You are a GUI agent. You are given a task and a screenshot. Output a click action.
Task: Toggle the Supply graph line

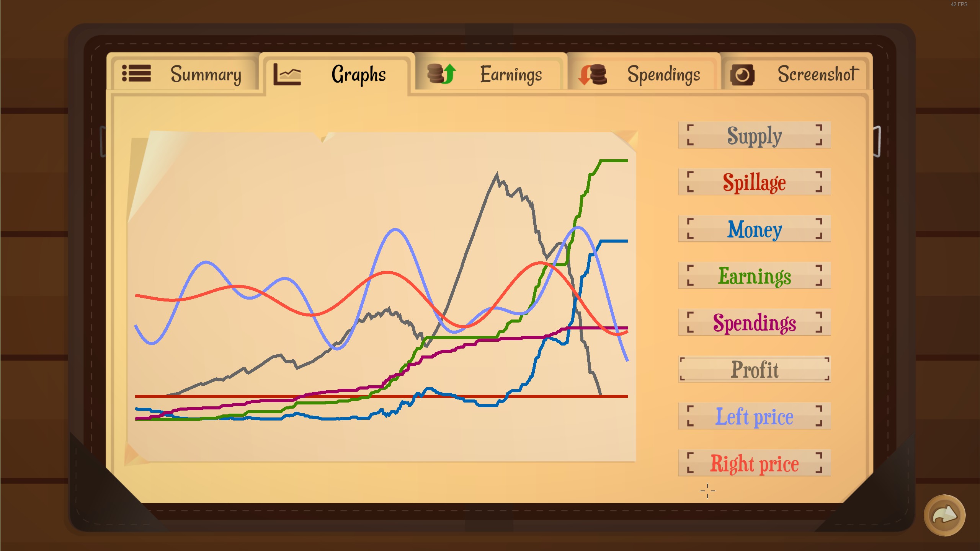pyautogui.click(x=754, y=135)
